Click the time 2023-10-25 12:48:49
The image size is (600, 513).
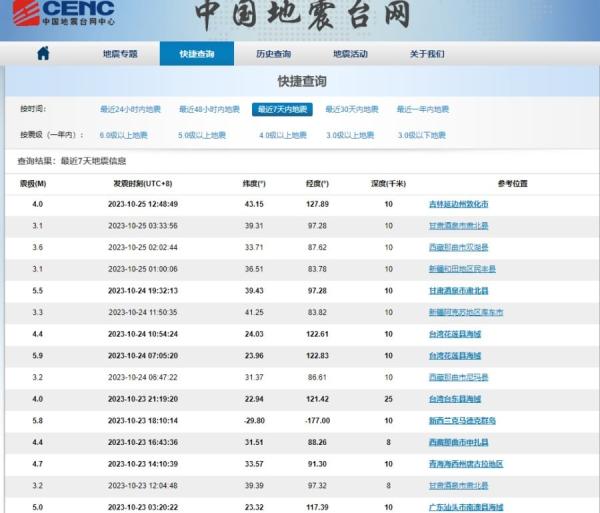(x=143, y=204)
